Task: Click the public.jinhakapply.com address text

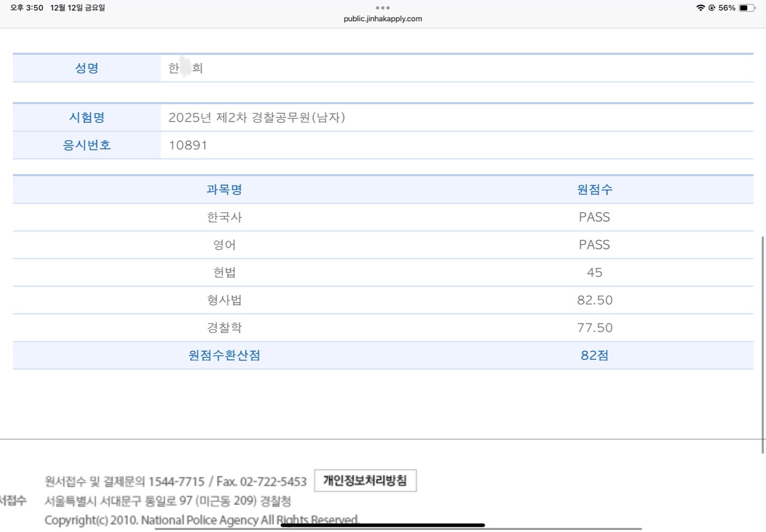Action: point(382,19)
